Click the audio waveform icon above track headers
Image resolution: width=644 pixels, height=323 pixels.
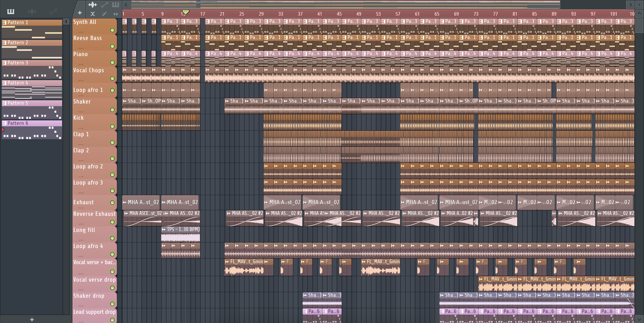[93, 4]
